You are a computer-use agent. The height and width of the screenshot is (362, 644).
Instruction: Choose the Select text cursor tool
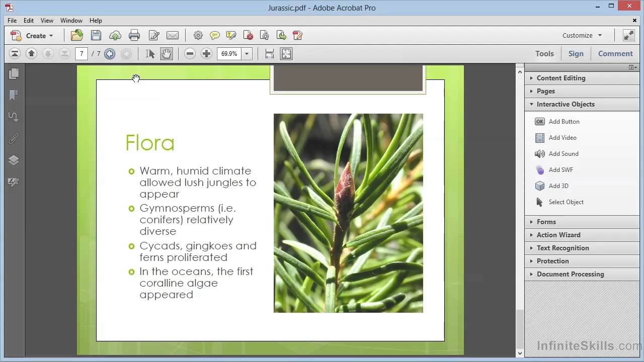pos(150,53)
